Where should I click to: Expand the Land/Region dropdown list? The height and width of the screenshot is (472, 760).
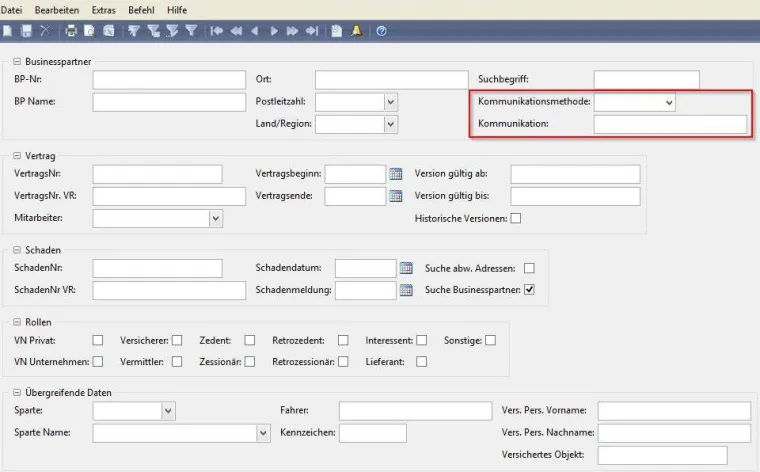pyautogui.click(x=391, y=124)
